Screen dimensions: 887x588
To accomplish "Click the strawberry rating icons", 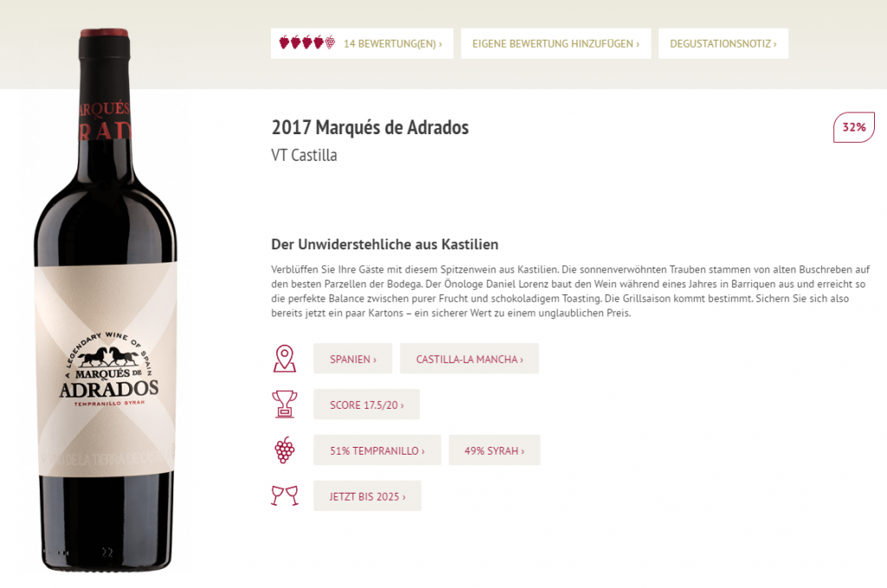I will coord(308,43).
